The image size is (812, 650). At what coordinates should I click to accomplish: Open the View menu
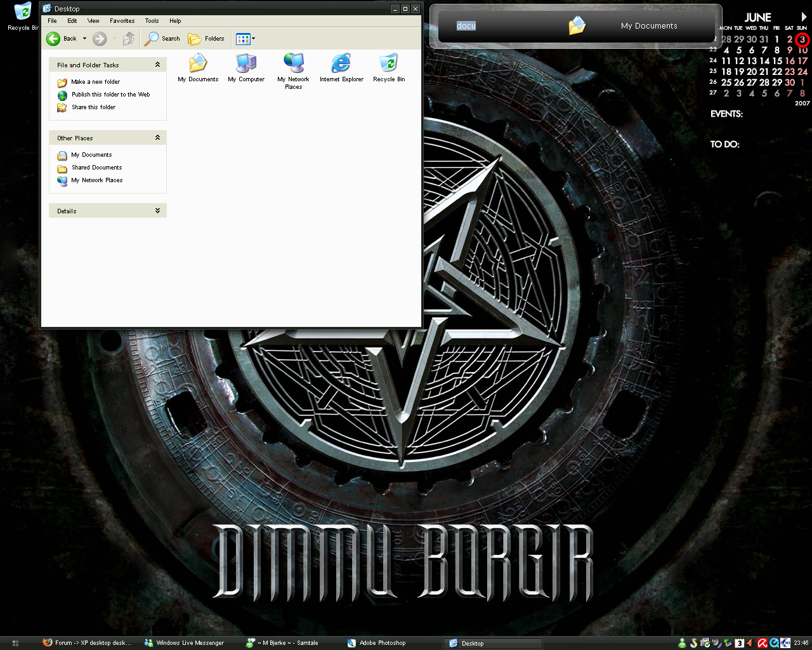[x=93, y=21]
